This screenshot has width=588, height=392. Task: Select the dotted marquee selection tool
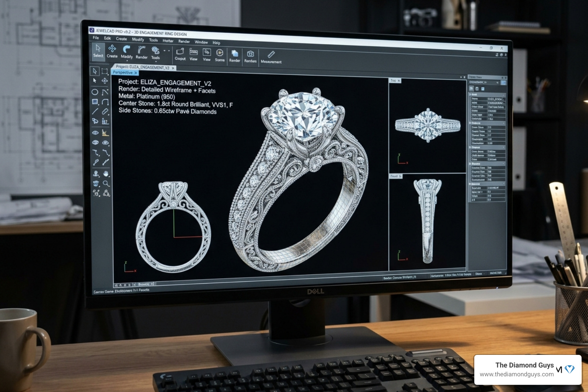tap(105, 72)
